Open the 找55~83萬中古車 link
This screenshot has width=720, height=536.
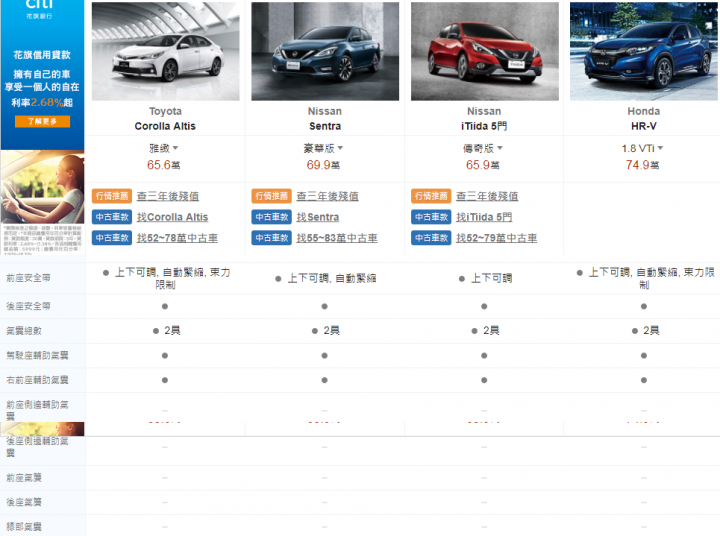coord(337,238)
